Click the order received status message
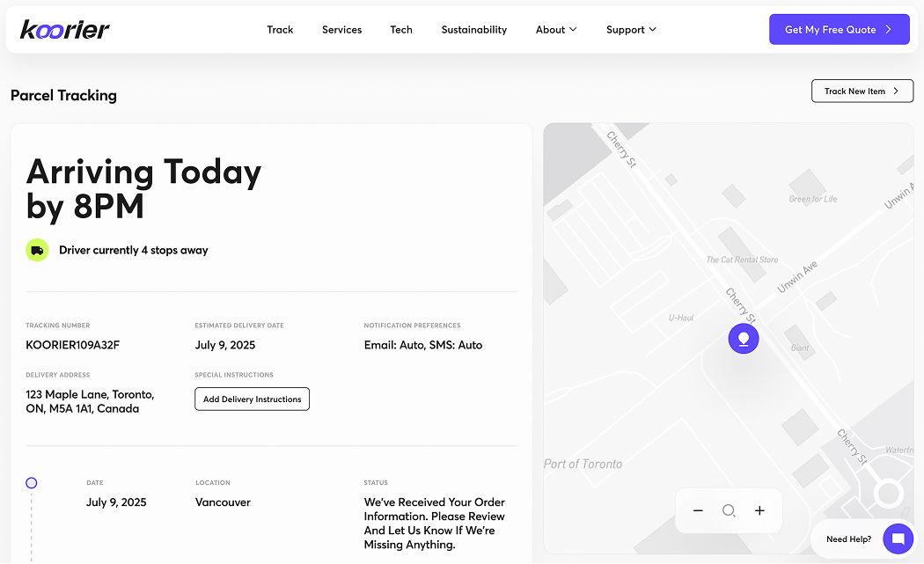Viewport: 924px width, 564px height. coord(435,524)
